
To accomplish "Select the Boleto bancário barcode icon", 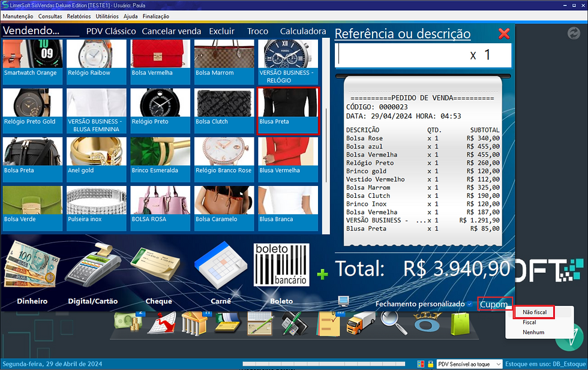I will click(x=282, y=264).
